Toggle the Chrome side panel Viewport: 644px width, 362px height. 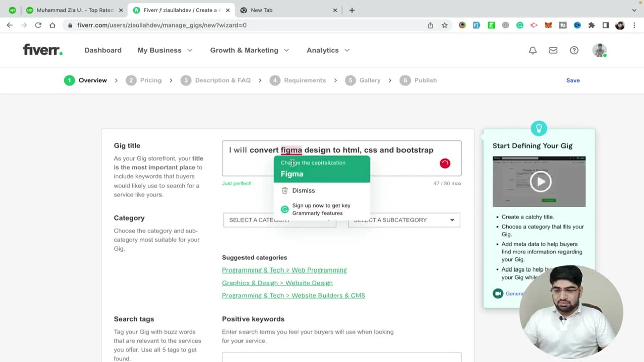click(606, 25)
